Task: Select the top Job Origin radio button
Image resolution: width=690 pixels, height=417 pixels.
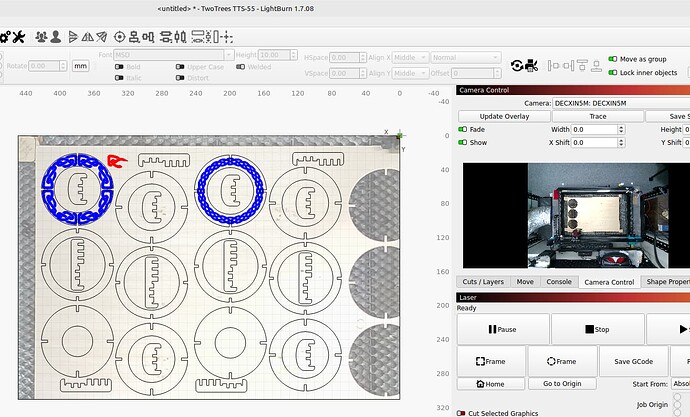Action: click(x=677, y=397)
